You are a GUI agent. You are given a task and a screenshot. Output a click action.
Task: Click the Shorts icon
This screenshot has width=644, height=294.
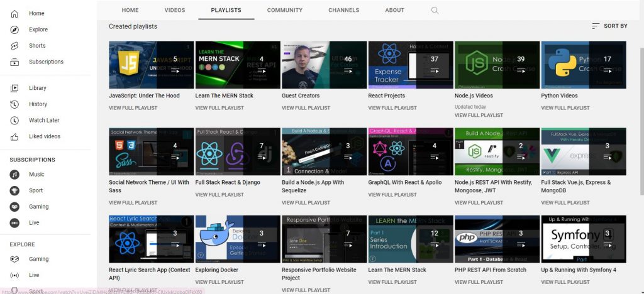pos(14,46)
